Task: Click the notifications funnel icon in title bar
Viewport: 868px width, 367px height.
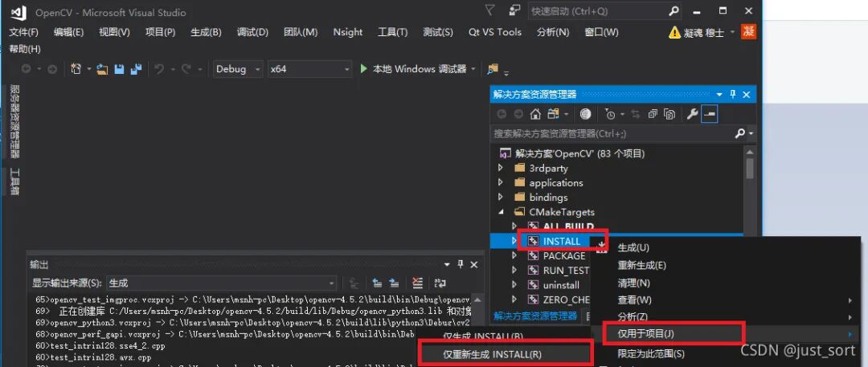Action: [490, 10]
